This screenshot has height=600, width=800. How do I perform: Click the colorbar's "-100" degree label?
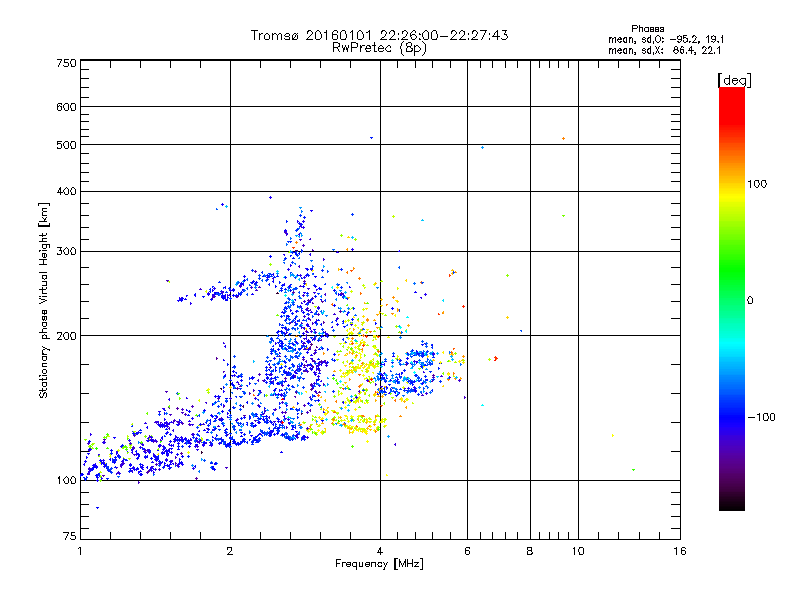(762, 417)
